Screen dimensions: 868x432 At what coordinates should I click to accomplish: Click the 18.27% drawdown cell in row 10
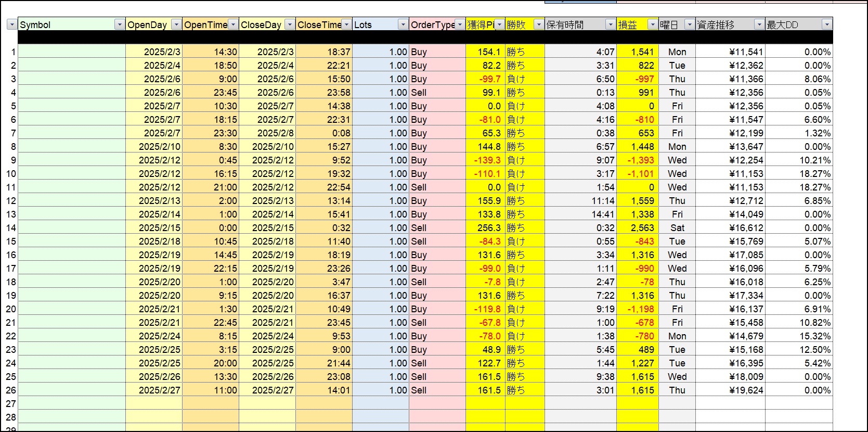[x=799, y=174]
